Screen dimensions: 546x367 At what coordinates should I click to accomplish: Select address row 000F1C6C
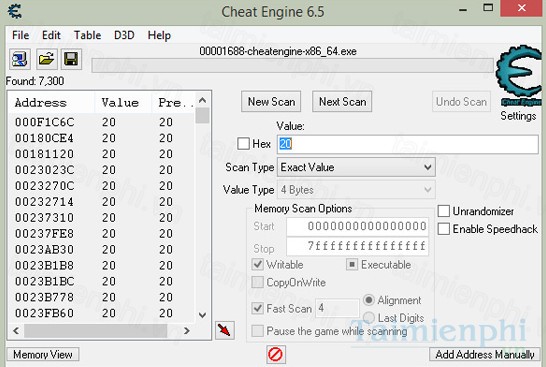(x=101, y=122)
